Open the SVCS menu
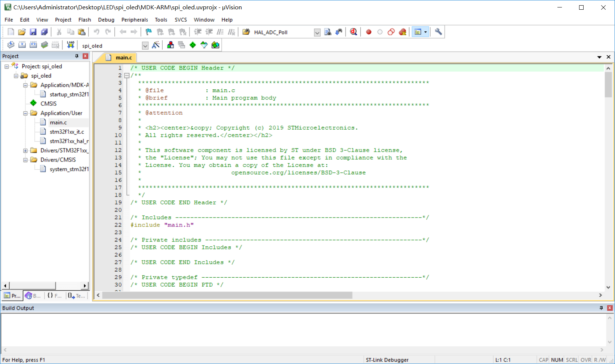This screenshot has width=615, height=364. click(x=181, y=20)
